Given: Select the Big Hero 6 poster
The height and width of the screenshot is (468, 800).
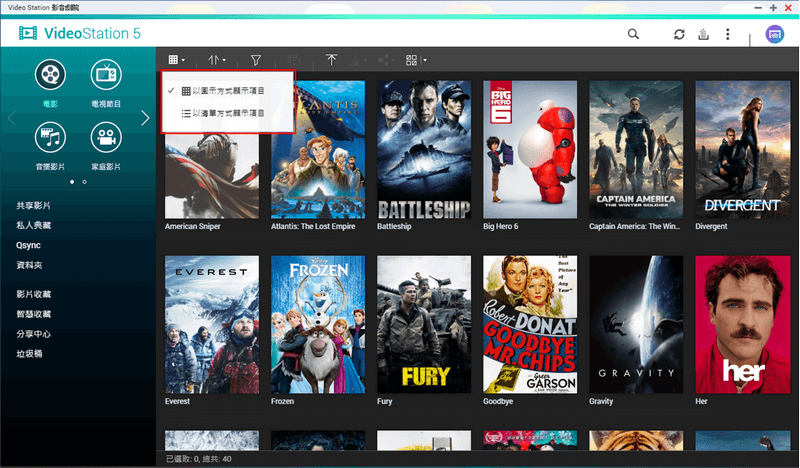Looking at the screenshot, I should 530,150.
